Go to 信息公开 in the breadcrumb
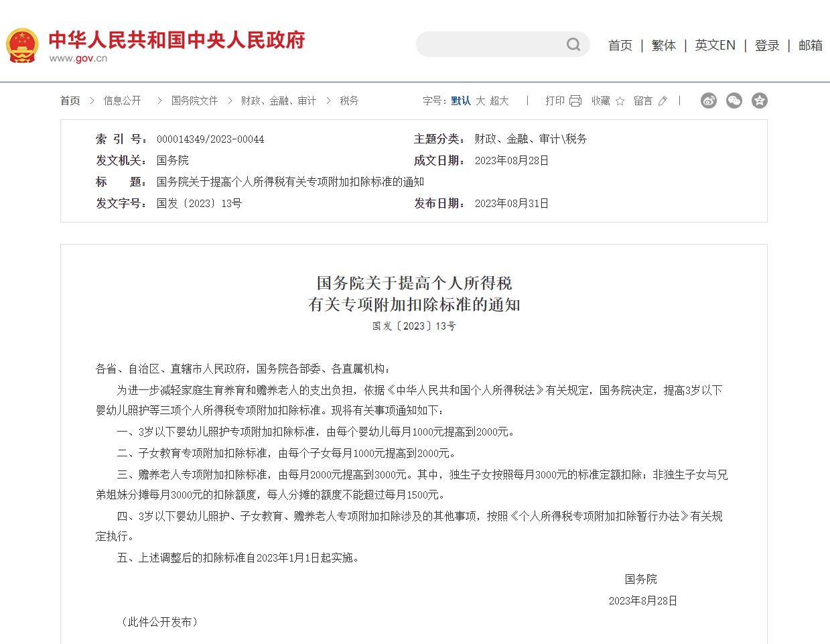This screenshot has width=830, height=644. pos(122,101)
